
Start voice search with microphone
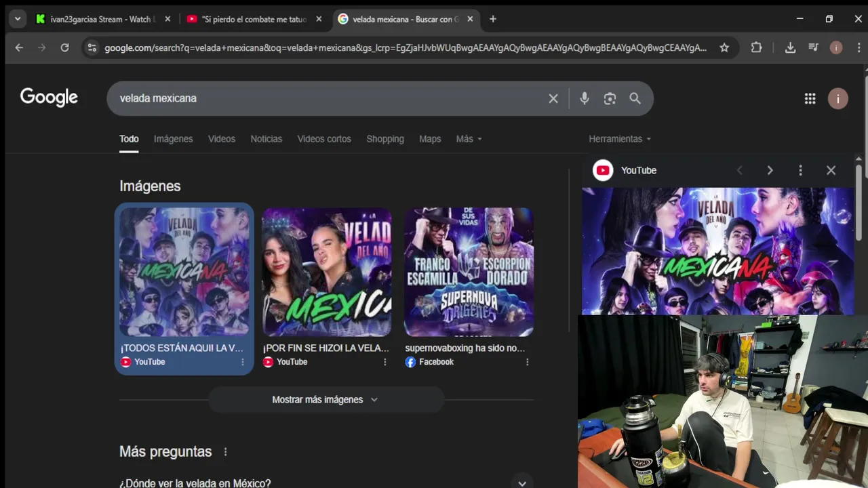coord(585,98)
